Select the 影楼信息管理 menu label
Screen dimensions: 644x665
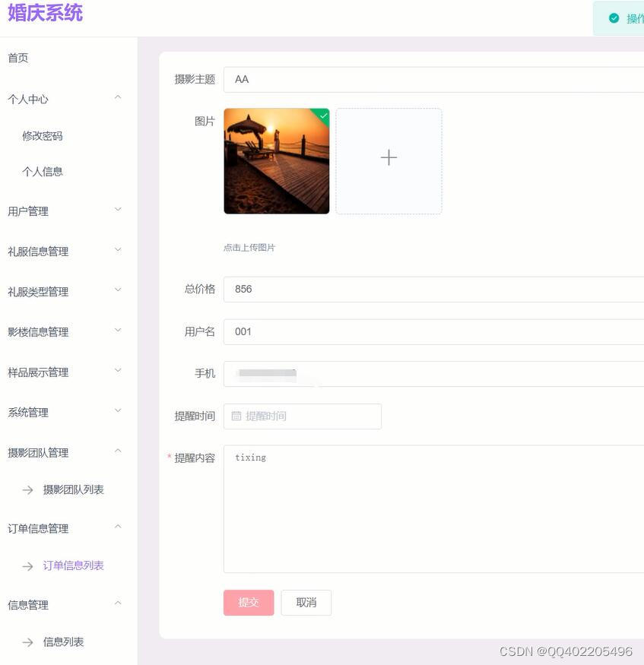click(x=38, y=332)
